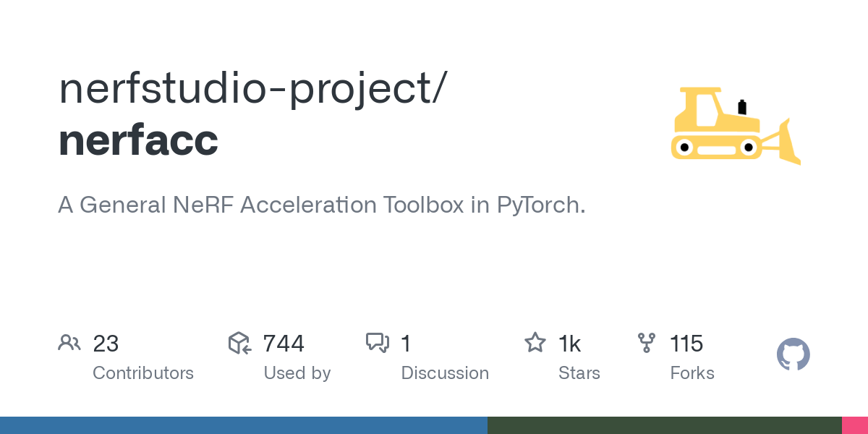Viewport: 868px width, 434px height.
Task: Click the contributors people icon
Action: click(x=69, y=343)
